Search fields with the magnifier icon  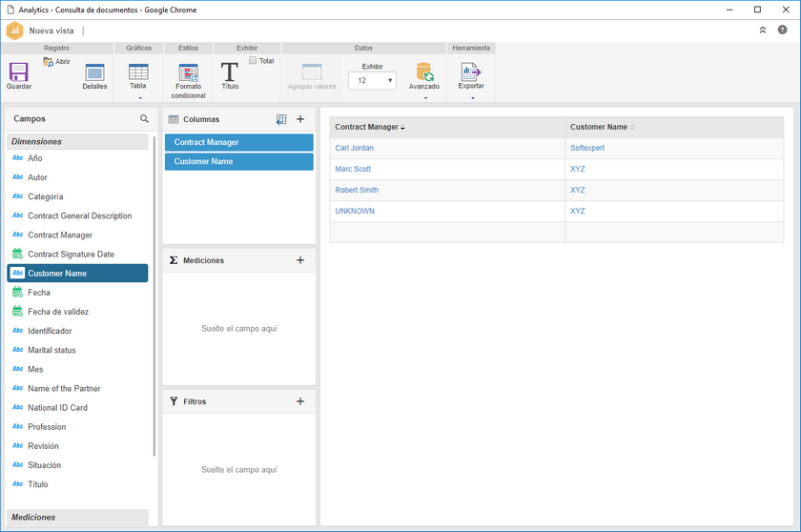pyautogui.click(x=144, y=118)
